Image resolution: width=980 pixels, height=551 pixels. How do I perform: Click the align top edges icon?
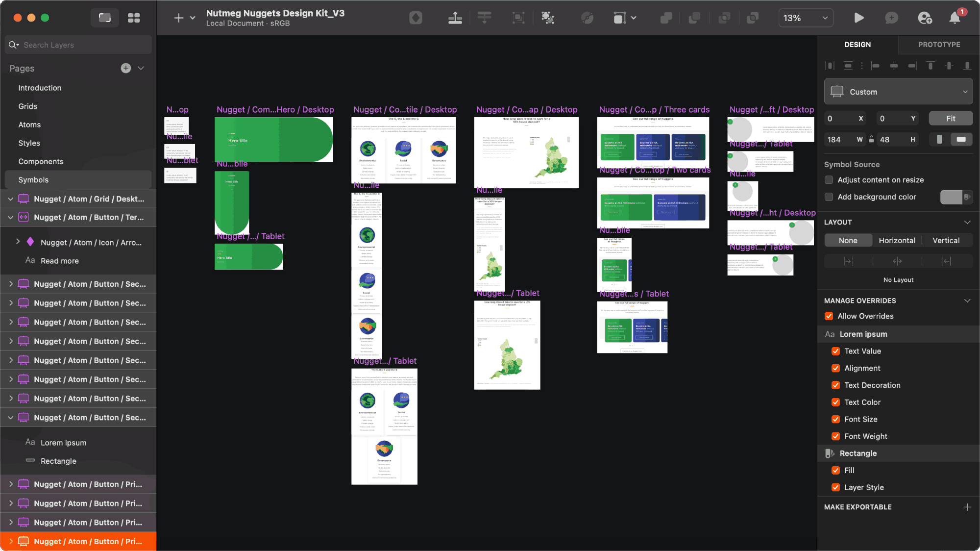pyautogui.click(x=931, y=66)
